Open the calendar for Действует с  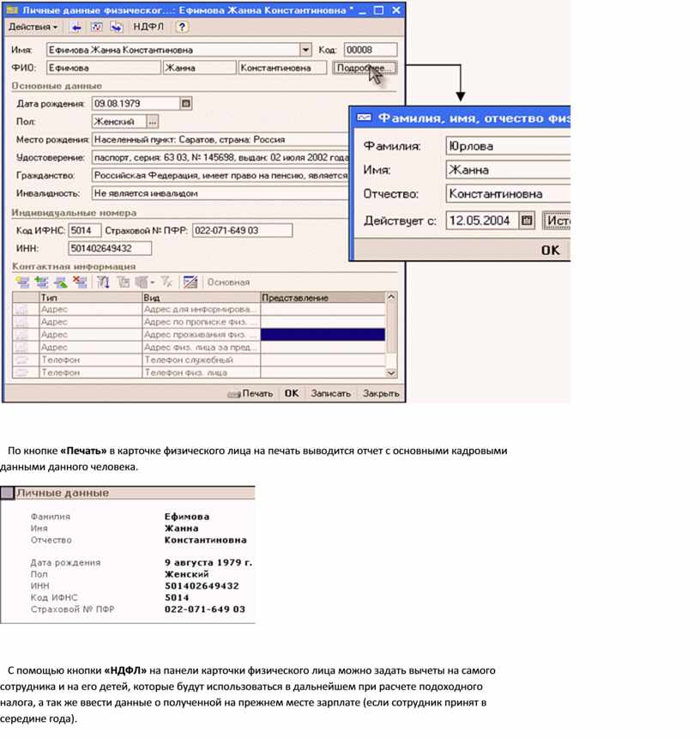pos(527,221)
